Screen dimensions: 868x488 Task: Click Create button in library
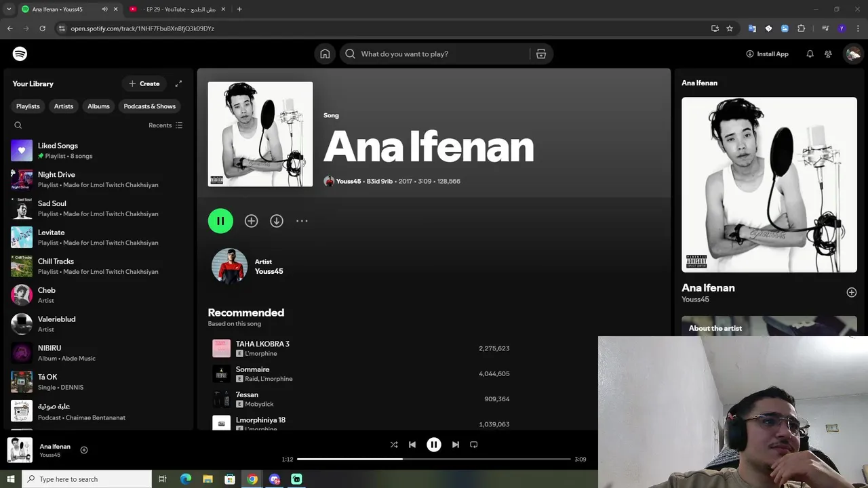144,83
